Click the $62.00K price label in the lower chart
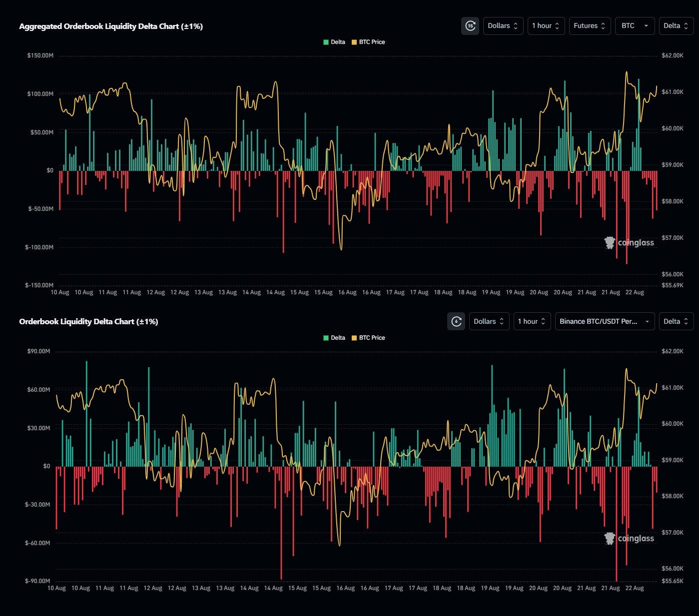 click(672, 351)
